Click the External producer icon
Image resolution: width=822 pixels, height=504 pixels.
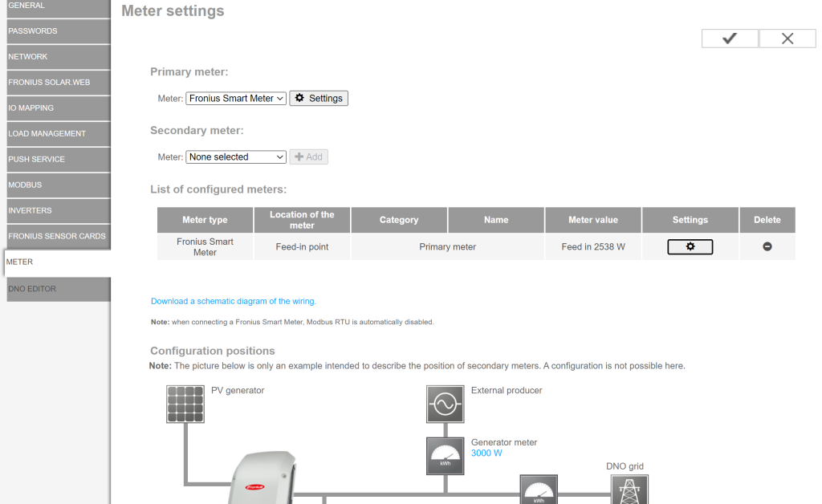coord(445,404)
